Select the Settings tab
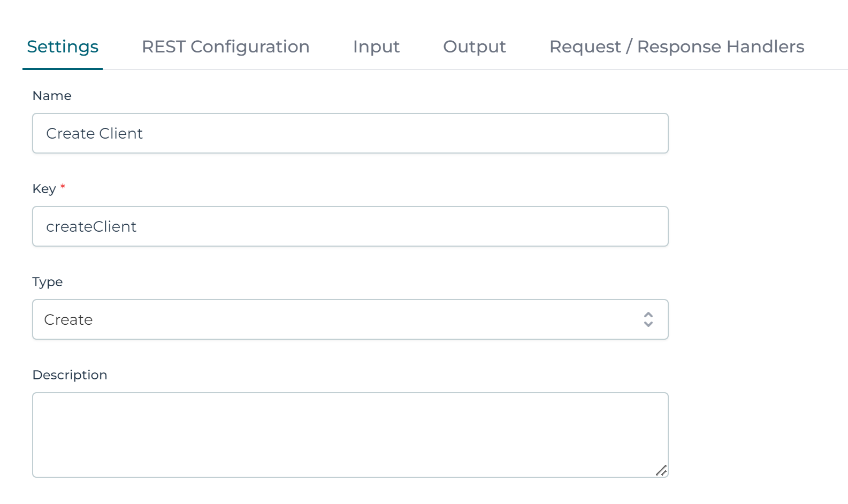 pos(63,47)
